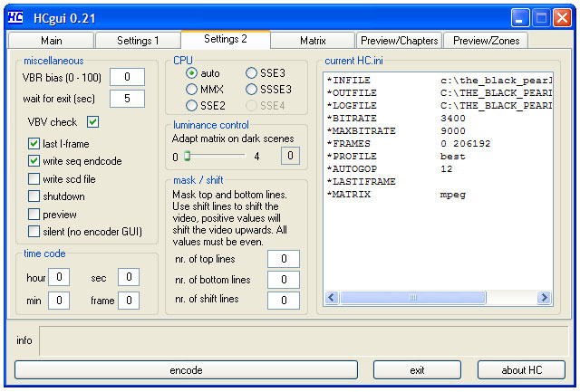Uncheck the last I-frame option
Image resolution: width=580 pixels, height=392 pixels.
34,144
